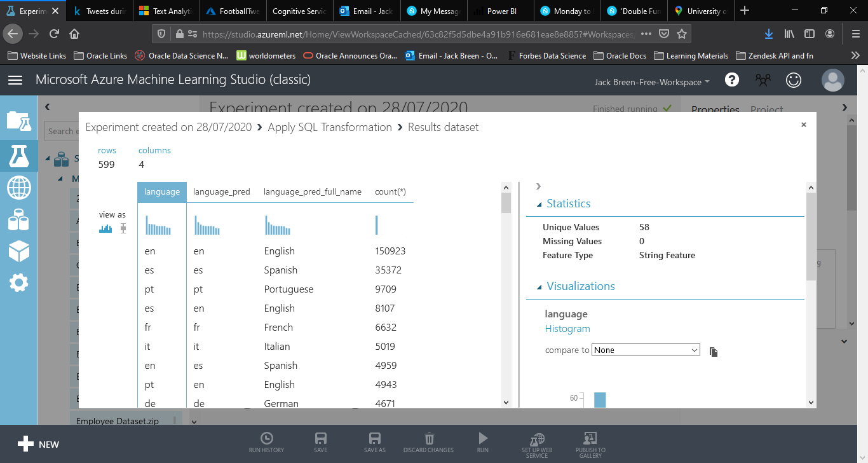The width and height of the screenshot is (868, 463).
Task: Select the language column header
Action: tap(162, 191)
